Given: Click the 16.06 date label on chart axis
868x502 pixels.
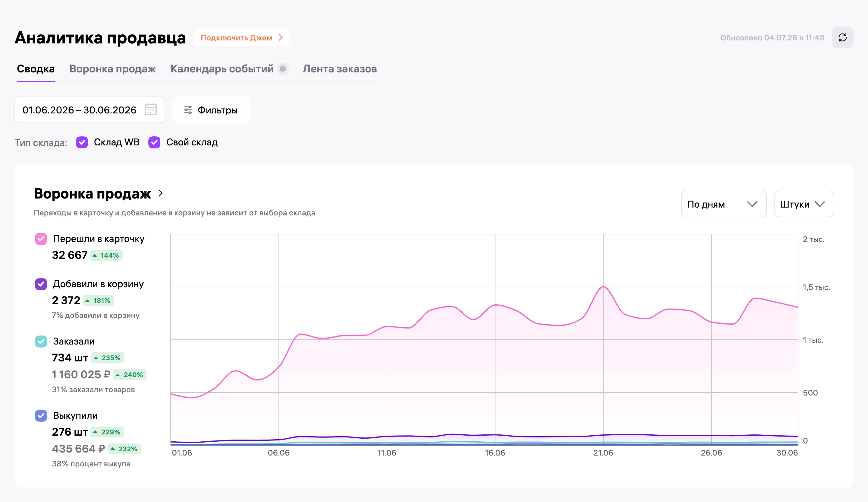Looking at the screenshot, I should (495, 453).
